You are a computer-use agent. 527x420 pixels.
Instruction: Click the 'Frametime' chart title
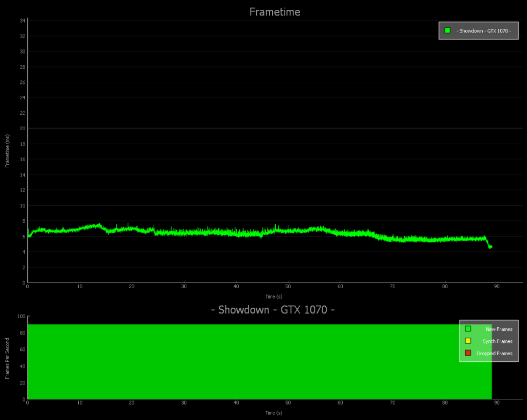274,12
